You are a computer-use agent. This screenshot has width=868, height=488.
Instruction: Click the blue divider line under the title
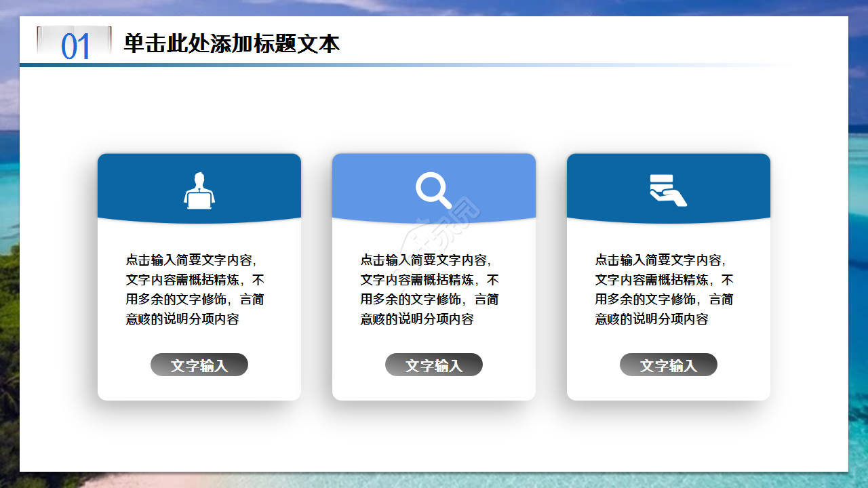pos(434,64)
